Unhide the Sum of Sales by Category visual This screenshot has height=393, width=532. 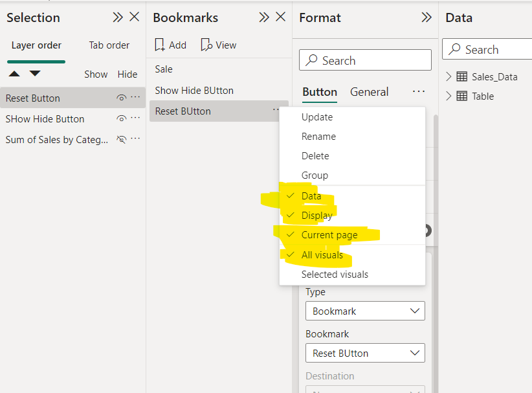122,139
